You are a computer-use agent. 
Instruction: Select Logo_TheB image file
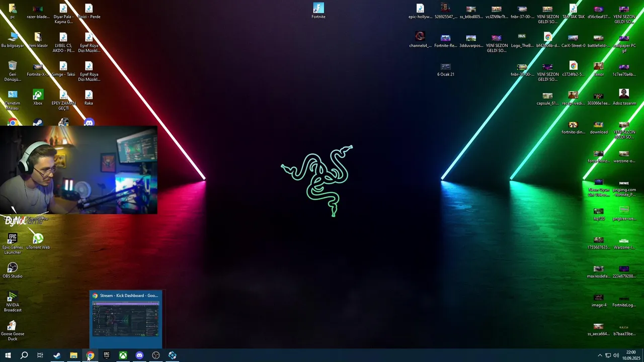[522, 40]
